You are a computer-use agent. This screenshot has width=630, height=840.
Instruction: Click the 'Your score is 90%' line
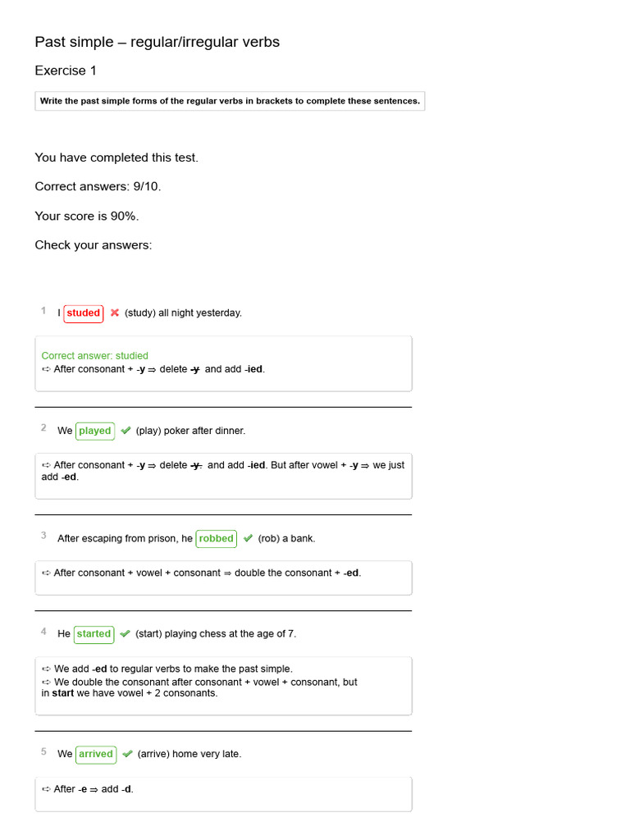tap(87, 216)
